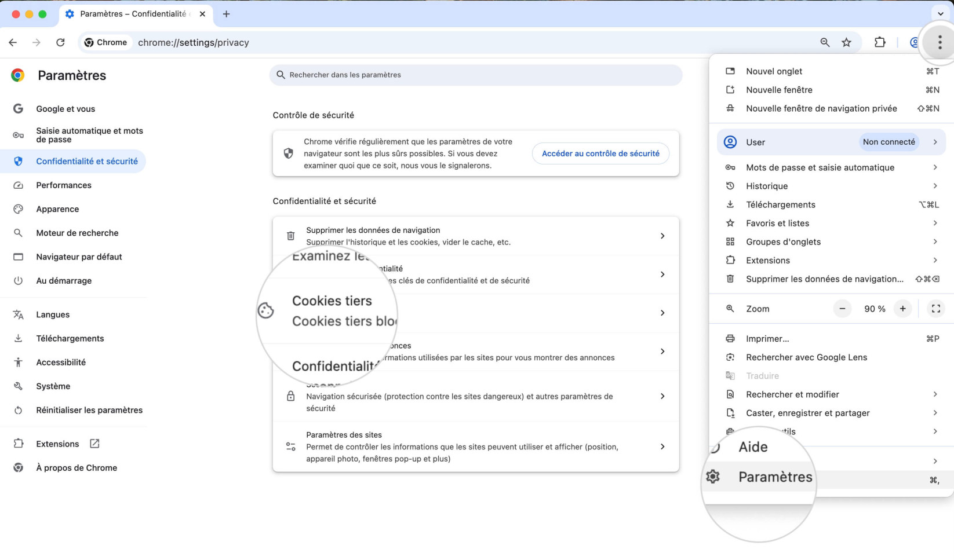This screenshot has height=560, width=954.
Task: Click Accéder au contrôle de sécurité button
Action: (600, 153)
